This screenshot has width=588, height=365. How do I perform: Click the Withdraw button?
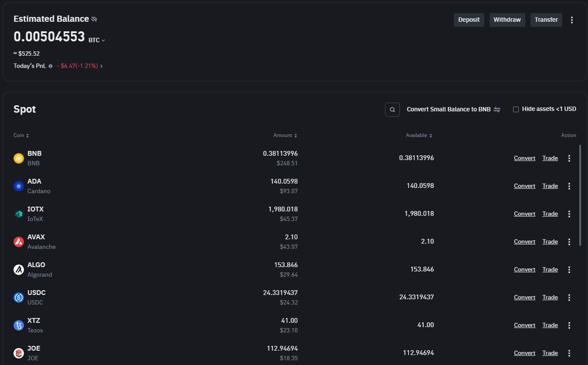tap(507, 20)
